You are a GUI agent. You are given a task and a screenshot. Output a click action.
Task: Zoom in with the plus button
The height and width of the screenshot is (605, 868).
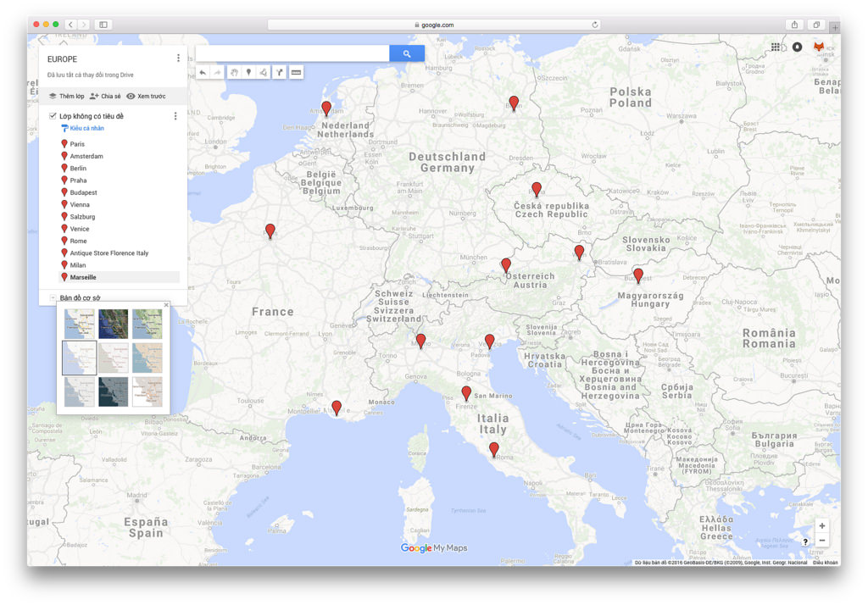[x=822, y=526]
